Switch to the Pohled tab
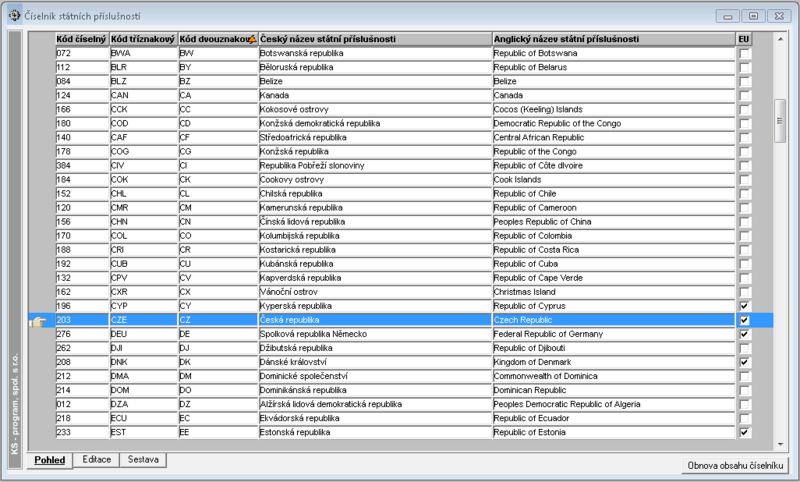This screenshot has width=800, height=482. pyautogui.click(x=49, y=460)
